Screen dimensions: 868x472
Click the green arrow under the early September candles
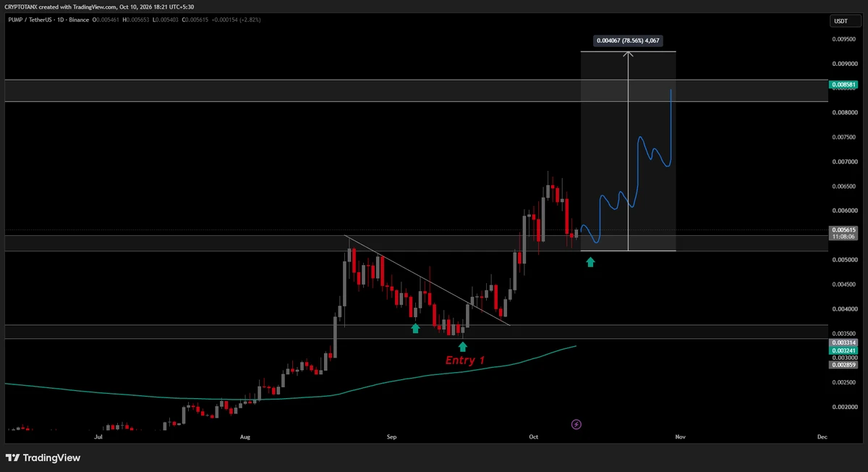click(415, 328)
